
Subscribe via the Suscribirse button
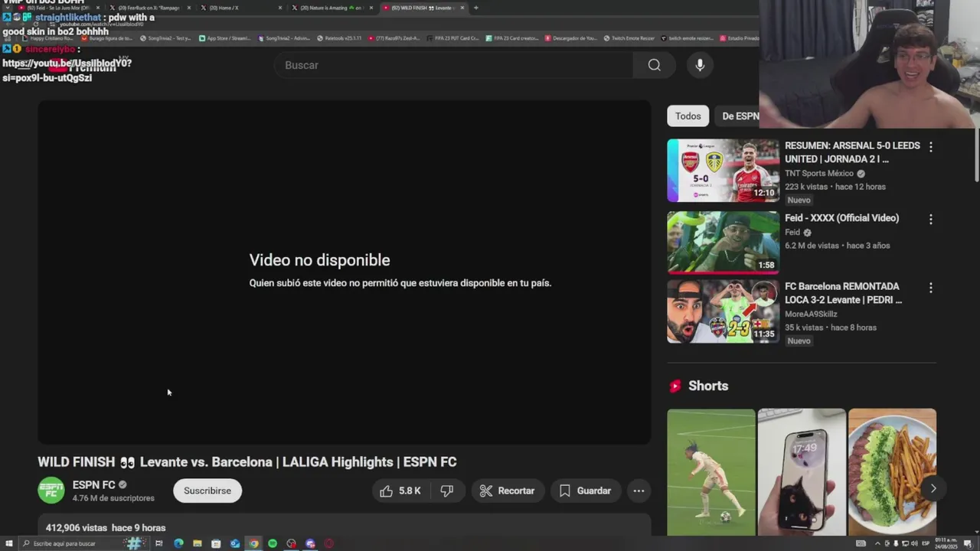tap(207, 491)
